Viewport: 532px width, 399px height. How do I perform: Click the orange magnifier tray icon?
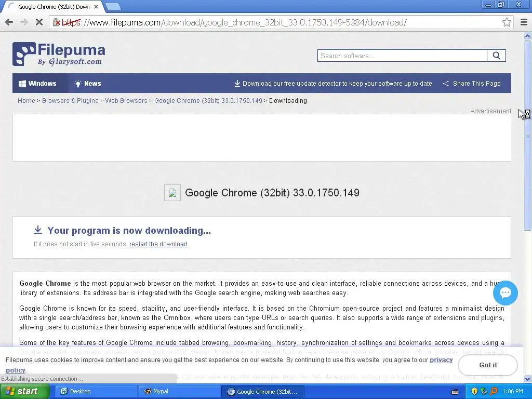point(494,392)
